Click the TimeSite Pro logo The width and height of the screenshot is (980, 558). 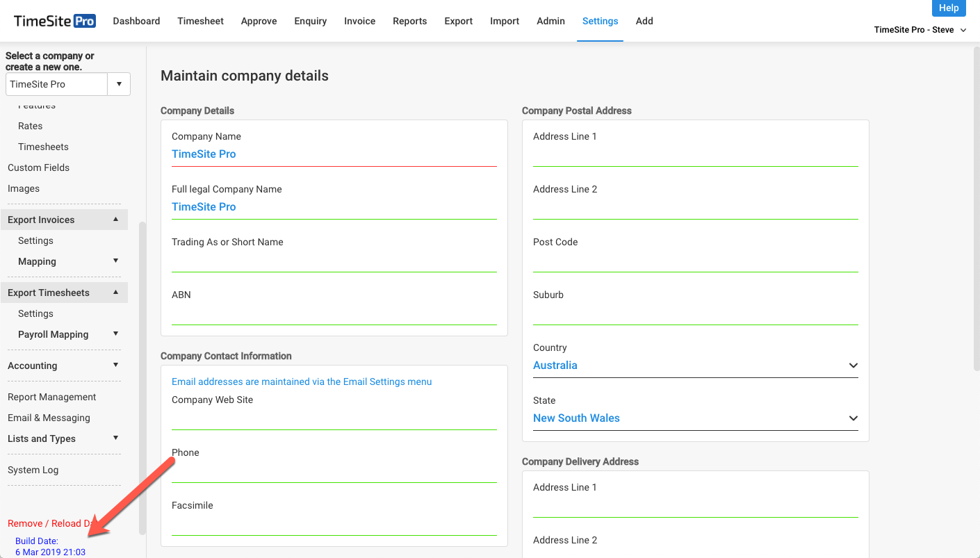click(x=55, y=21)
